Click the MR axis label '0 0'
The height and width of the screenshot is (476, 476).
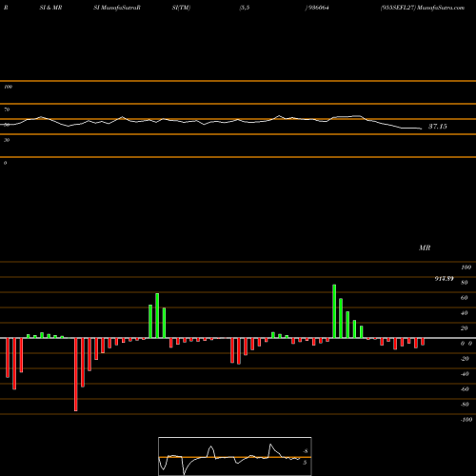tap(466, 344)
